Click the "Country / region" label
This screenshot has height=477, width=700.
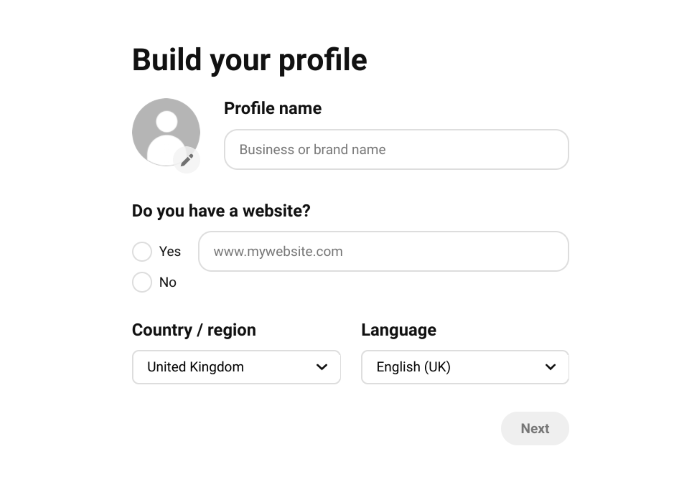pyautogui.click(x=194, y=330)
